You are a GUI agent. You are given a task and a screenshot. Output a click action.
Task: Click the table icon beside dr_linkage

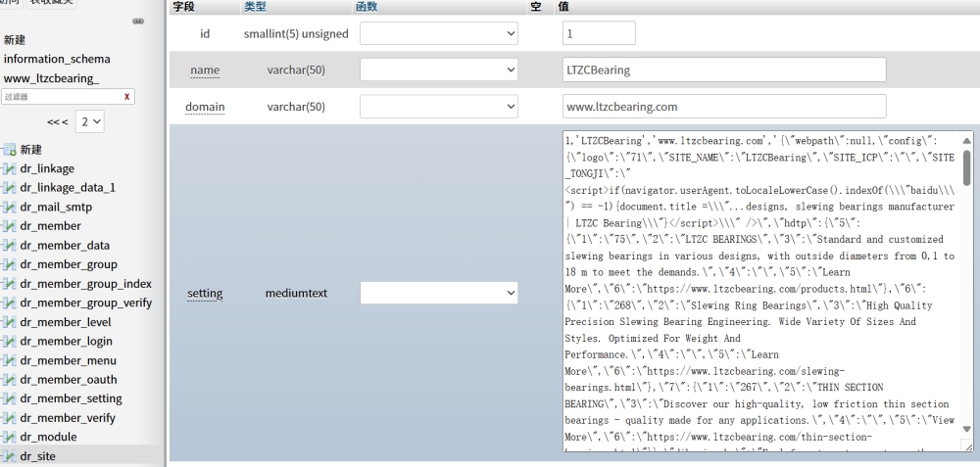pos(9,168)
